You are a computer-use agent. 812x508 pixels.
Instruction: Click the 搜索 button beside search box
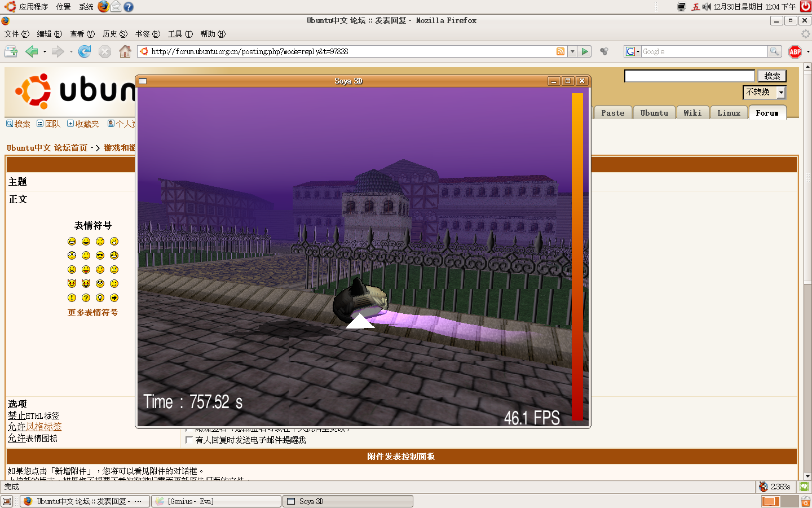pos(772,76)
